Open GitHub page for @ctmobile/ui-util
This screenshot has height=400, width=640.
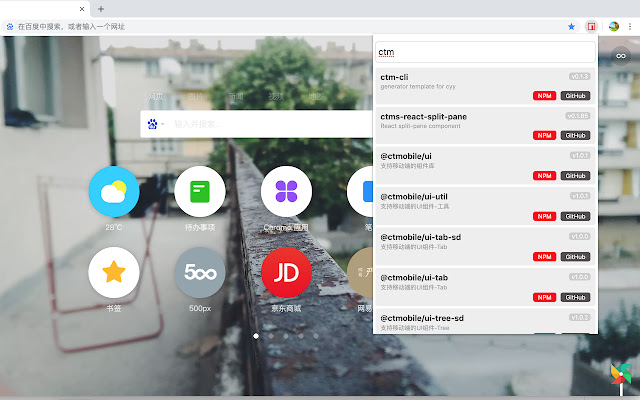click(576, 216)
